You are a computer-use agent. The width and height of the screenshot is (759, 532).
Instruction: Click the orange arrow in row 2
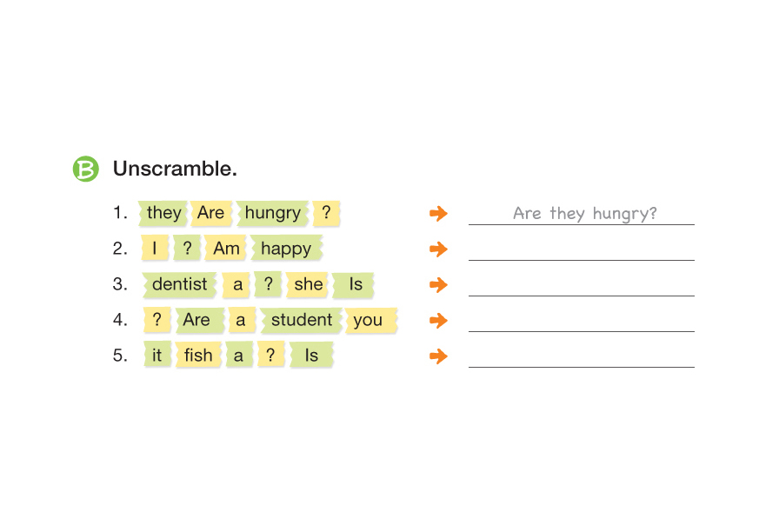pos(439,249)
